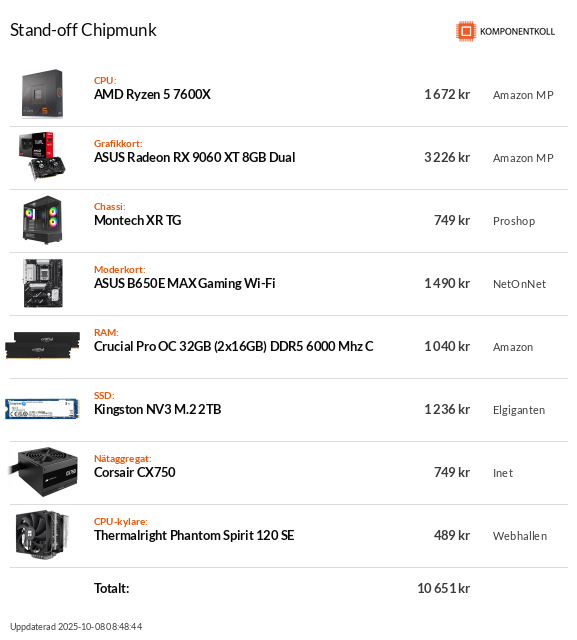Open the AMD Ryzen 5 7600X link
Viewport: 577px width, 640px height.
pos(152,94)
